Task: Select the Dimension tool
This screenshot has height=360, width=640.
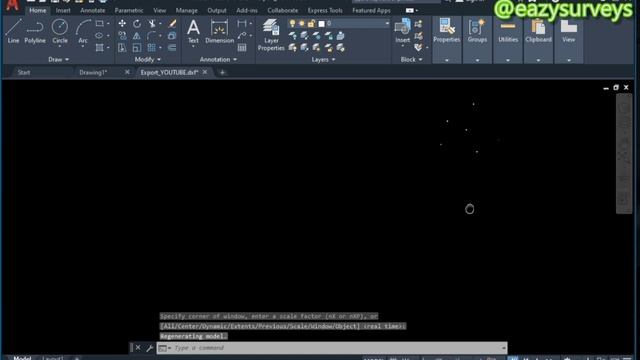Action: pyautogui.click(x=220, y=32)
